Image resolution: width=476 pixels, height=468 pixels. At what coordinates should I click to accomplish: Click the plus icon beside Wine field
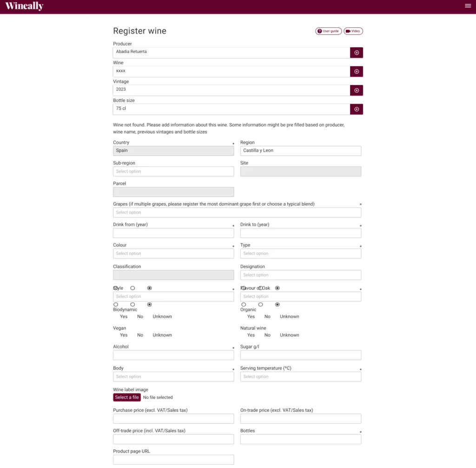coord(357,72)
